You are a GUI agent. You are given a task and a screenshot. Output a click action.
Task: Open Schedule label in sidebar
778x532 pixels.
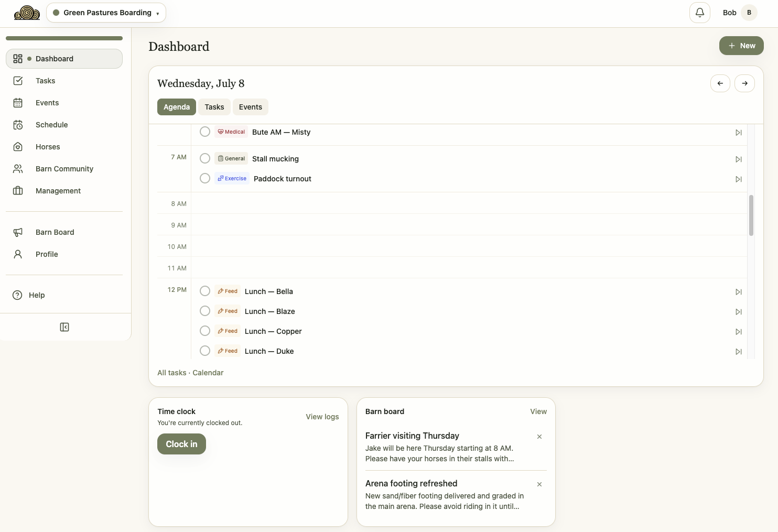[52, 125]
